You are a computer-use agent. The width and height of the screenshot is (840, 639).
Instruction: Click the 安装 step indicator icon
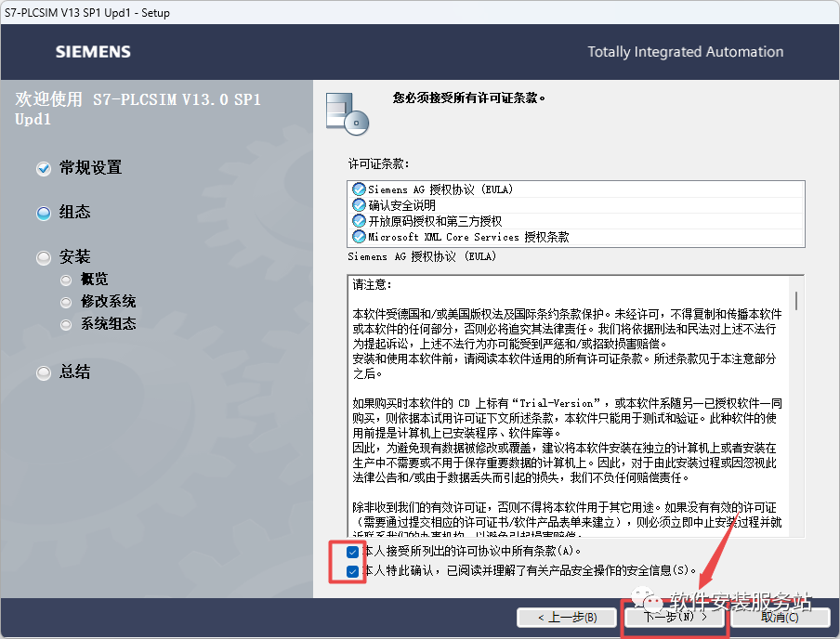coord(44,258)
